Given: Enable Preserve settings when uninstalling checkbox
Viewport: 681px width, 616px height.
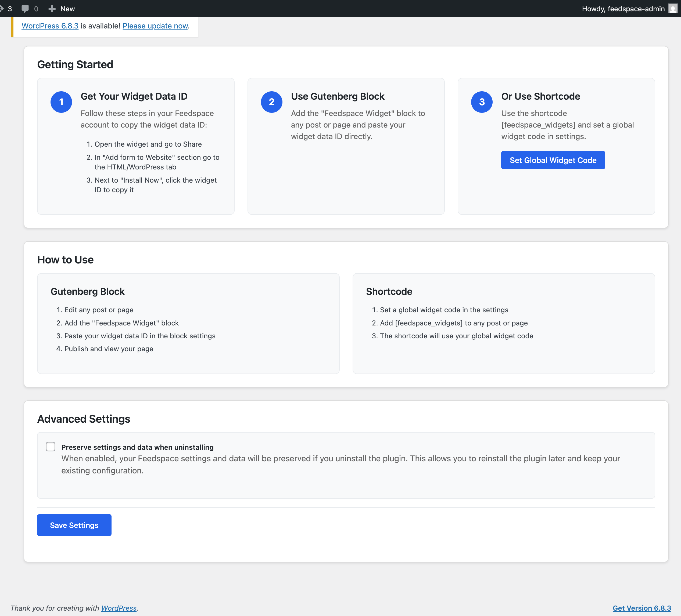Looking at the screenshot, I should [51, 447].
